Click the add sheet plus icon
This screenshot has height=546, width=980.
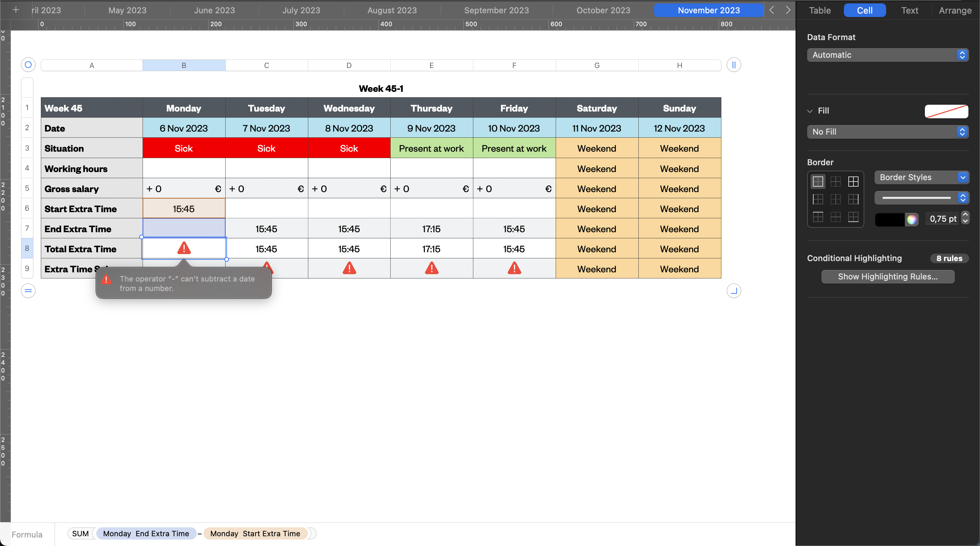click(16, 10)
